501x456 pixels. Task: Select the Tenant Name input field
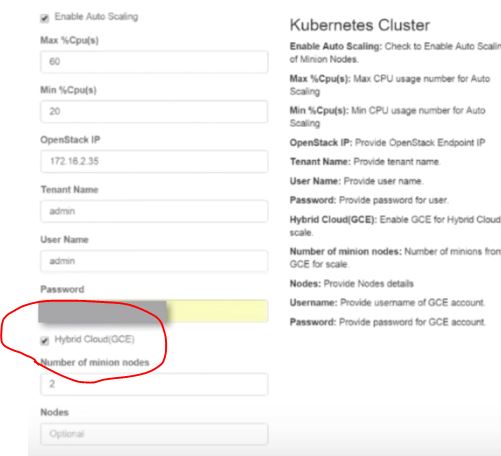coord(154,211)
